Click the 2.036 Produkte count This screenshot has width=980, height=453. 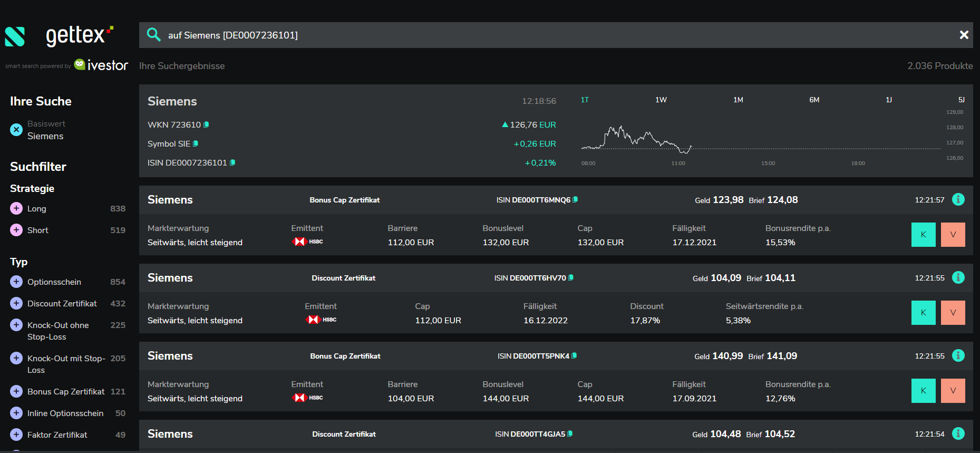940,66
